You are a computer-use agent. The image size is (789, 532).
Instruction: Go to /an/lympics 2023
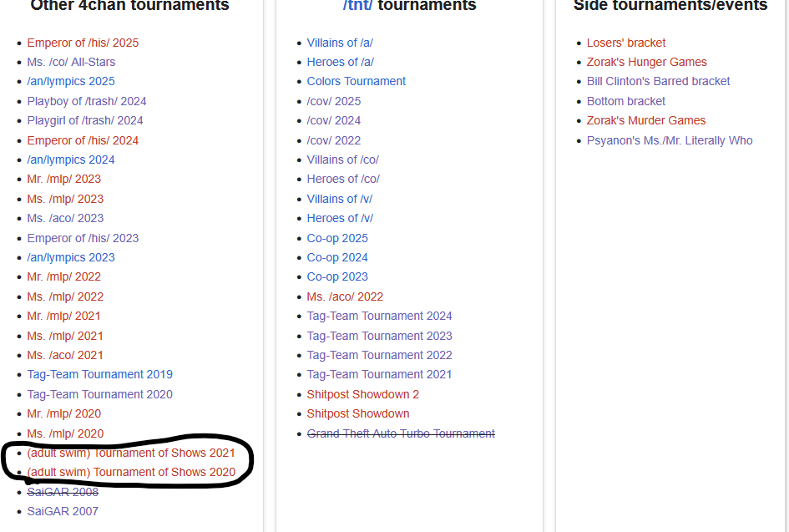71,257
